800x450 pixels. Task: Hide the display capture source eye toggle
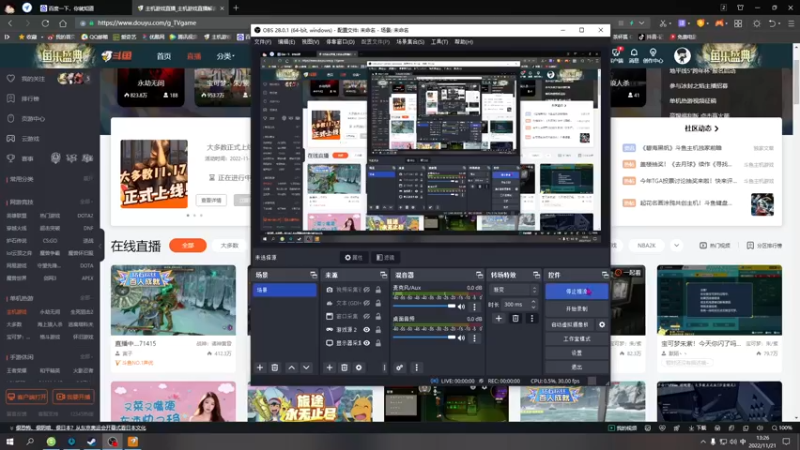coord(366,343)
